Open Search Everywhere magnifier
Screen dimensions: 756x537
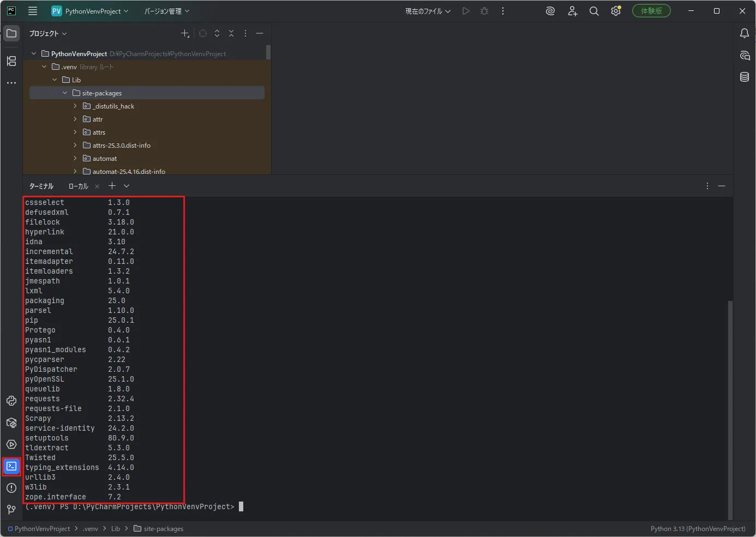pyautogui.click(x=594, y=11)
